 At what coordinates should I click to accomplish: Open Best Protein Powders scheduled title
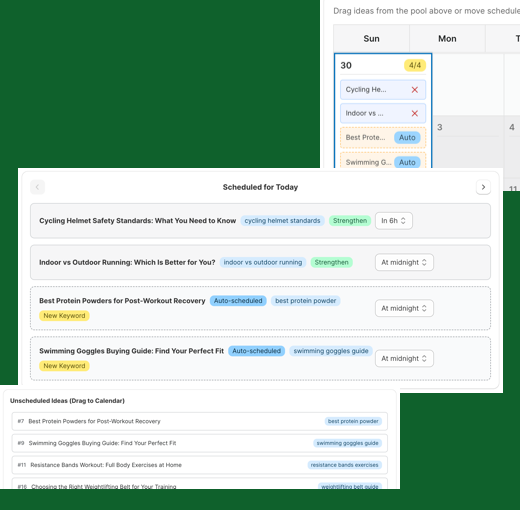click(122, 301)
